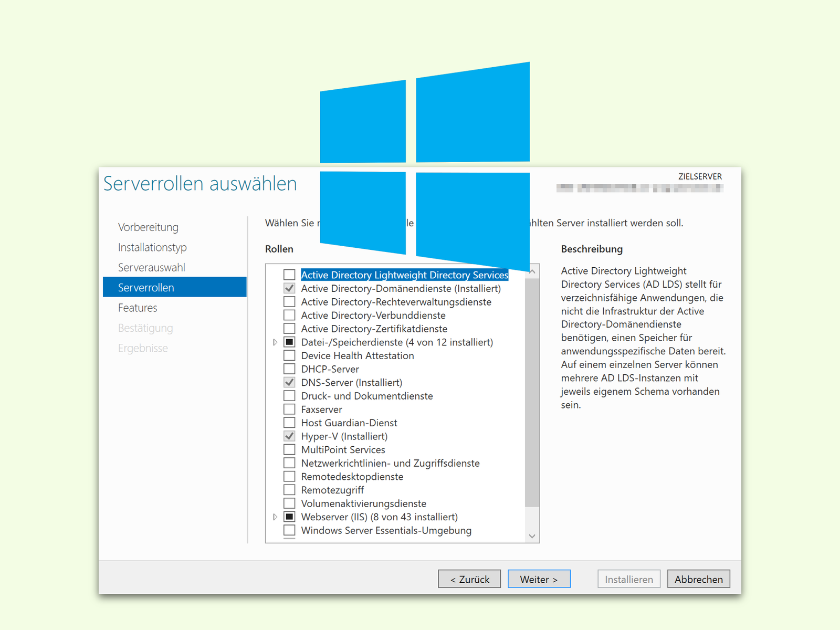Check the DHCP-Server role checkbox
The height and width of the screenshot is (630, 840).
[x=289, y=369]
